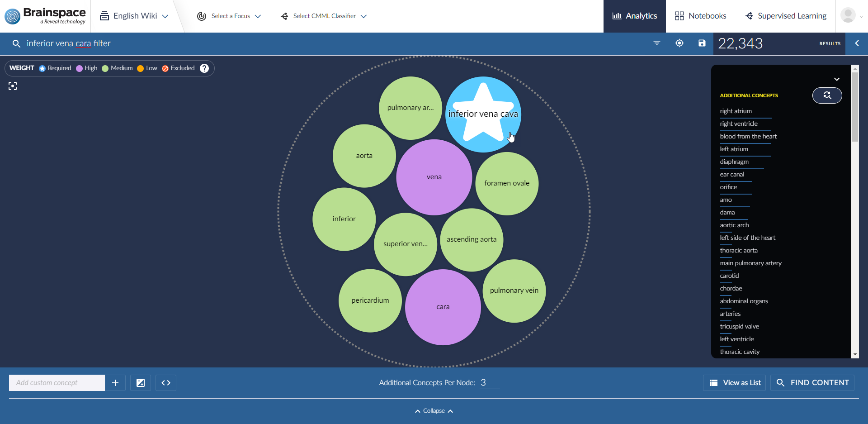This screenshot has height=424, width=868.
Task: Select the ascending aorta concept bubble
Action: (x=472, y=239)
